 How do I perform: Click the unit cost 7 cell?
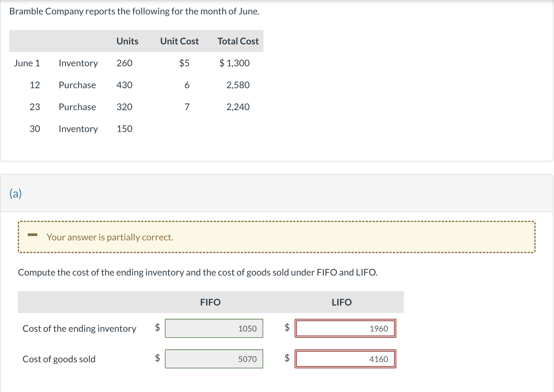point(187,107)
